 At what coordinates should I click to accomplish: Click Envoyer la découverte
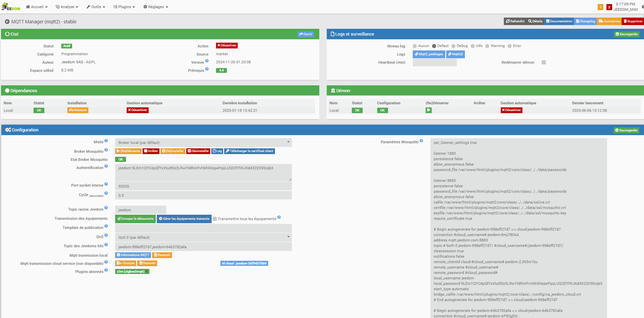pyautogui.click(x=135, y=219)
